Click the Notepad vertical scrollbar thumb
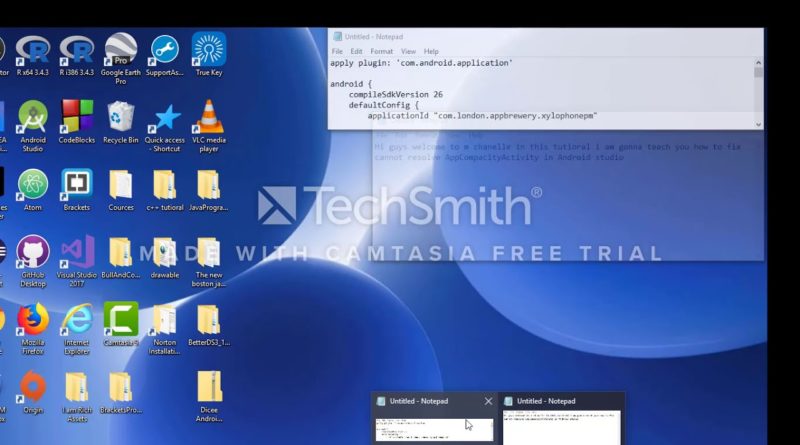800x445 pixels. click(758, 73)
